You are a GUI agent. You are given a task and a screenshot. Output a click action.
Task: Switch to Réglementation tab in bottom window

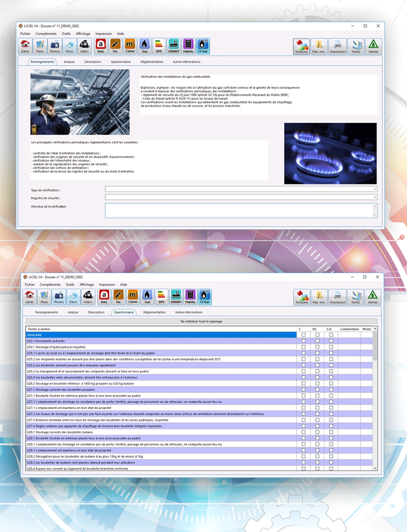click(x=155, y=312)
